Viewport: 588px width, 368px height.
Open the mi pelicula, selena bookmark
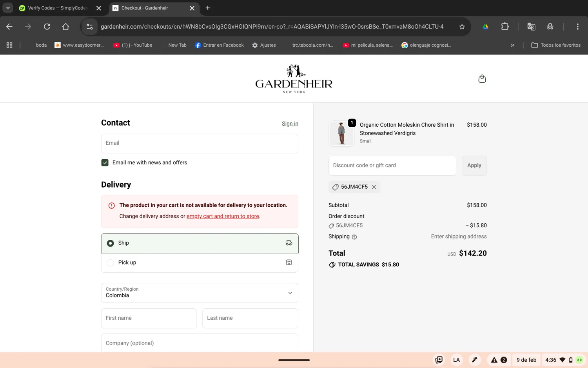click(368, 45)
